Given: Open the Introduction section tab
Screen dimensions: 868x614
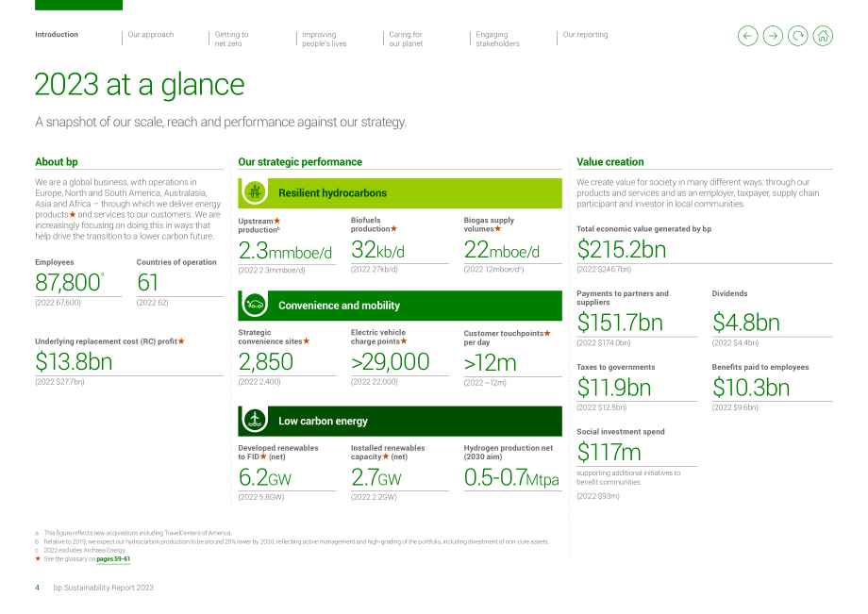Looking at the screenshot, I should point(57,34).
